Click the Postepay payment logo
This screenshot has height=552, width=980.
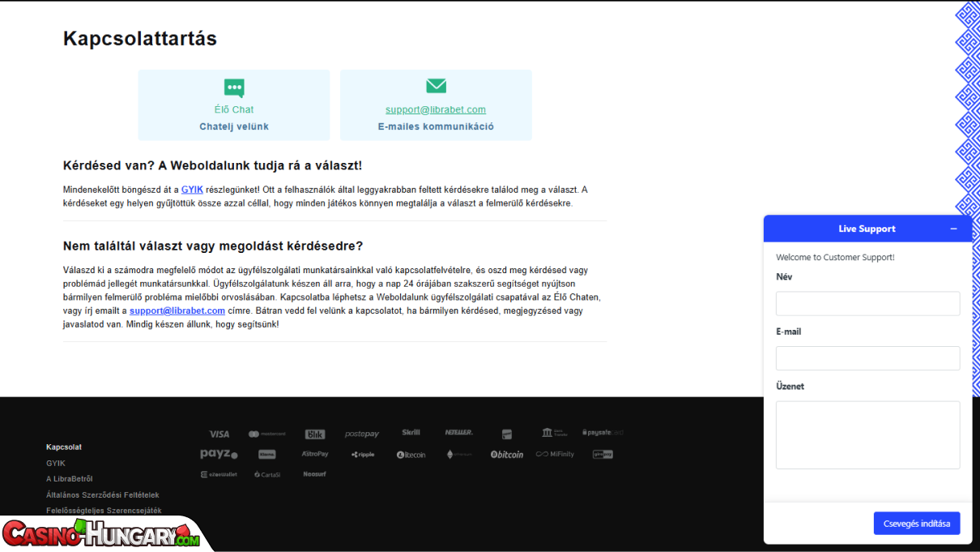(x=362, y=434)
